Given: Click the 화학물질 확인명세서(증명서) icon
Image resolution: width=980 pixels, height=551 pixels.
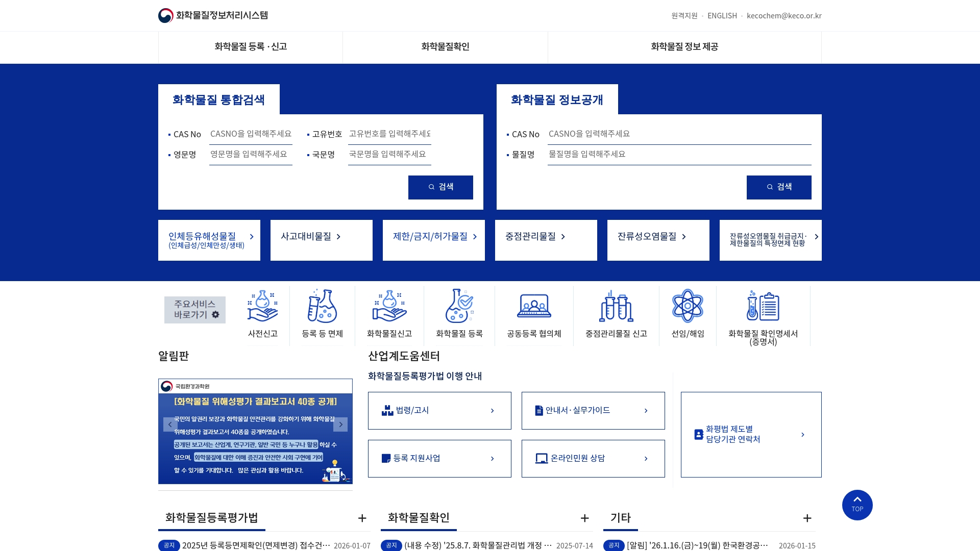Looking at the screenshot, I should [x=763, y=306].
